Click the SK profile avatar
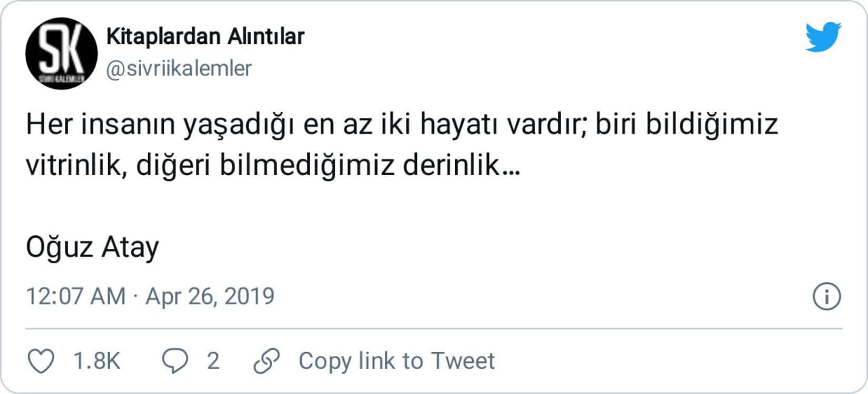The image size is (868, 394). click(62, 54)
